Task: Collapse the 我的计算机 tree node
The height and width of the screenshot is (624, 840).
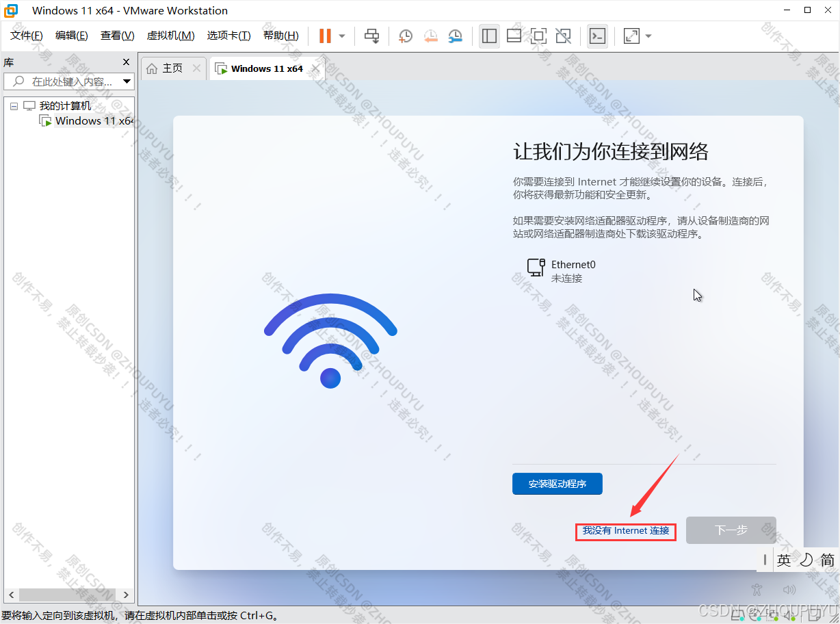Action: click(14, 107)
